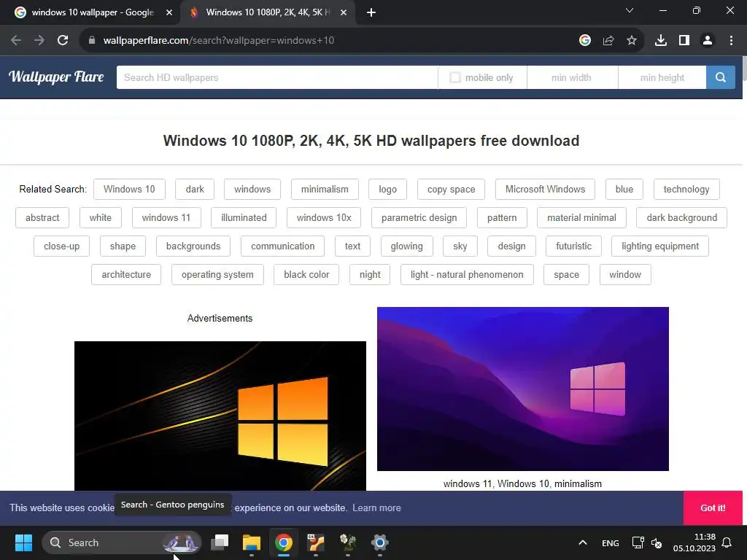Select the 'windows 10x' tag
This screenshot has height=560, width=747.
click(x=324, y=217)
